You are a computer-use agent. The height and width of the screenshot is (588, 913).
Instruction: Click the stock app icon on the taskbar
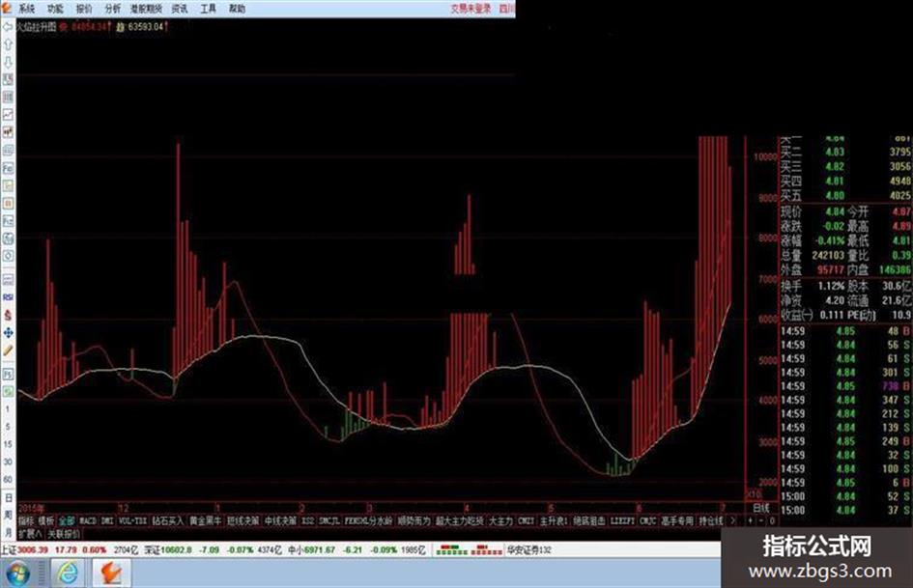[x=111, y=574]
